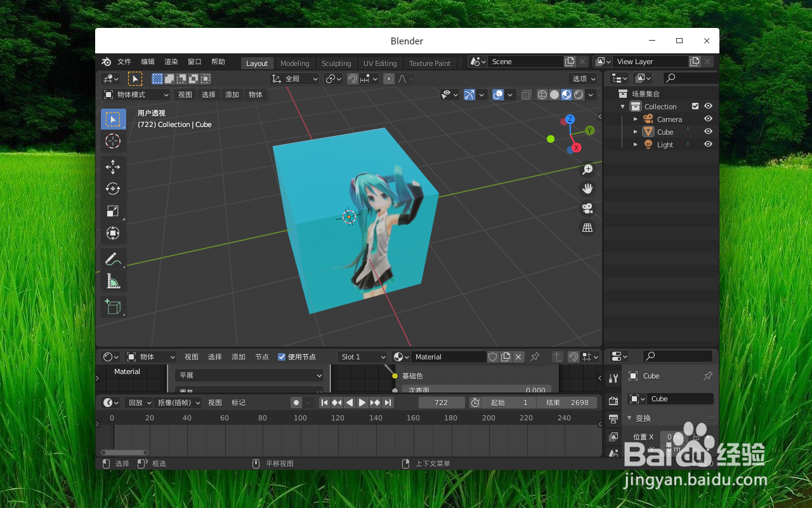Toggle Collection visibility eye

[708, 106]
